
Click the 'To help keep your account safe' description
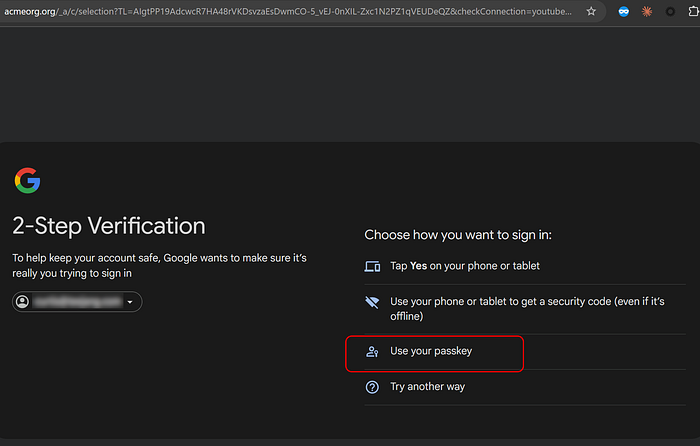click(x=159, y=266)
